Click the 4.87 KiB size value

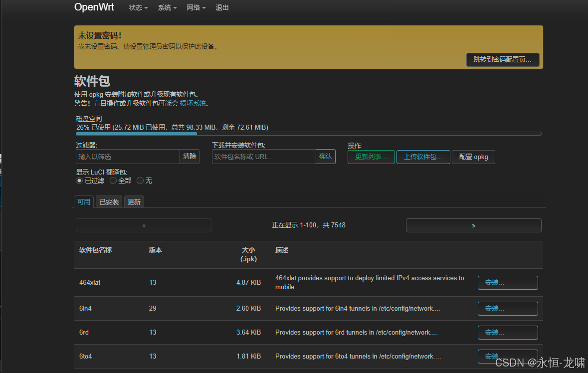point(249,283)
